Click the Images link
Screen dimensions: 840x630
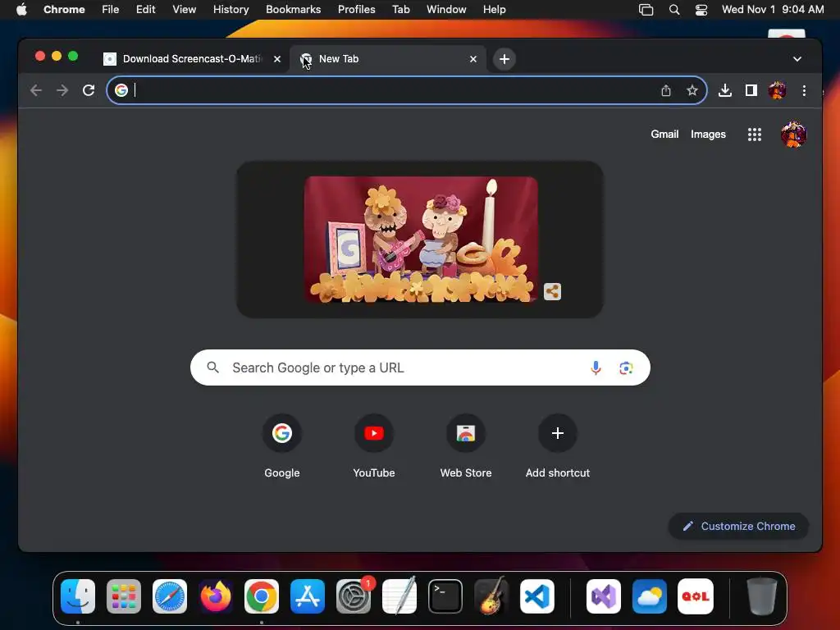pos(708,135)
